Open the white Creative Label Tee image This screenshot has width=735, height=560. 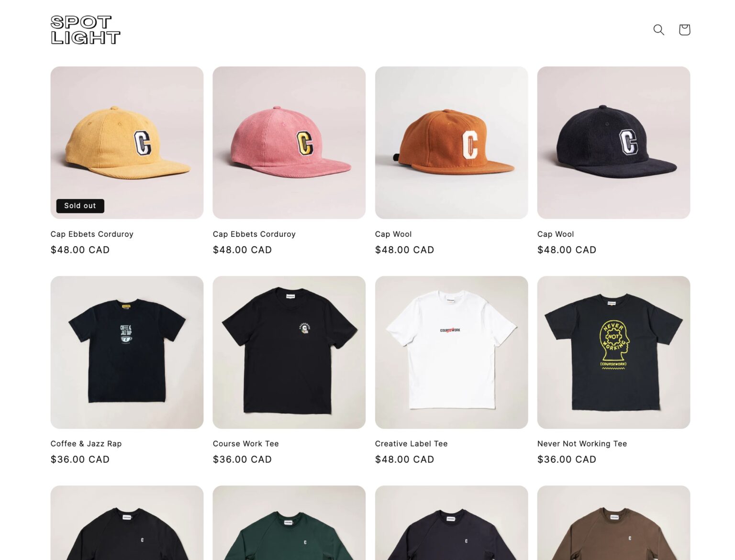point(451,352)
